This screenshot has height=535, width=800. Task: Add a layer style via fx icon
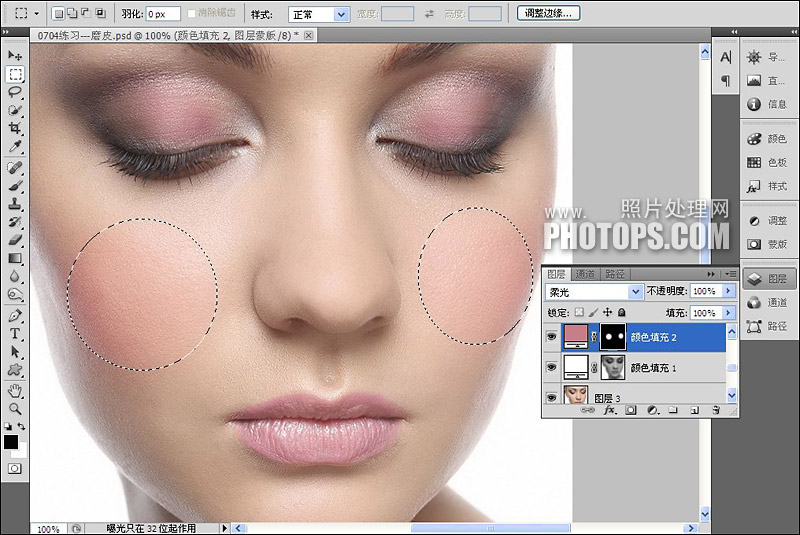pyautogui.click(x=609, y=410)
